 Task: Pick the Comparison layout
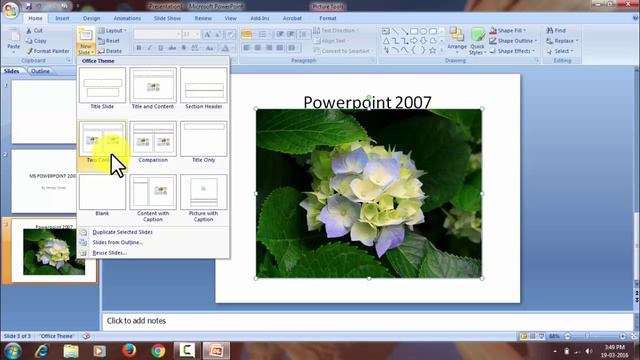[153, 142]
